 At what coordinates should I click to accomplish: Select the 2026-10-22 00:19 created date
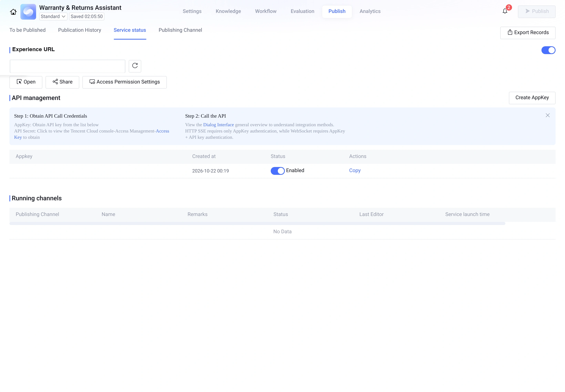[211, 171]
